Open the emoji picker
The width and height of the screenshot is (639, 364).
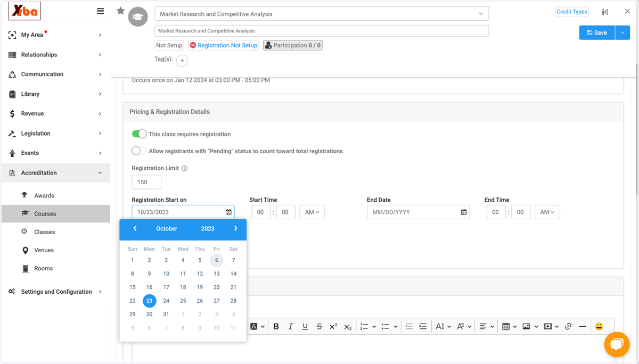tap(599, 326)
